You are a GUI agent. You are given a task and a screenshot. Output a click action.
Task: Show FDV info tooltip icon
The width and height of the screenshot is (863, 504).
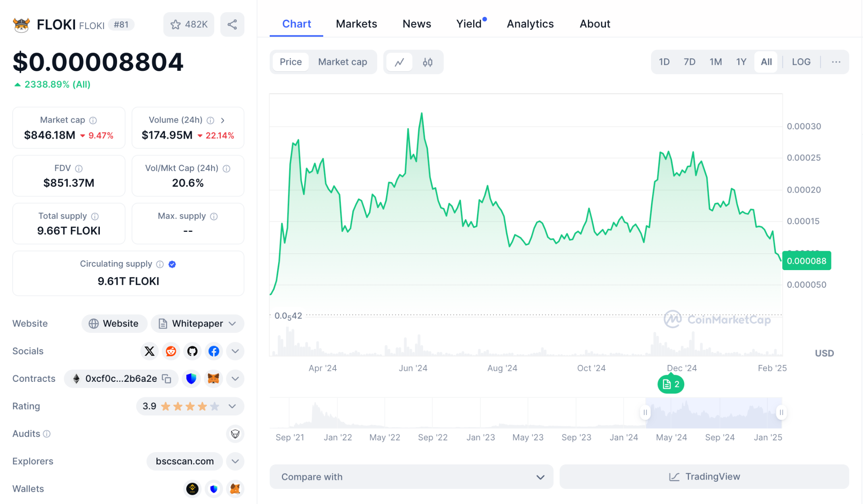coord(79,169)
